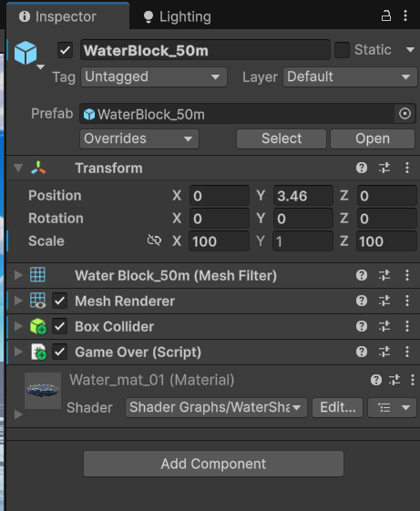The height and width of the screenshot is (511, 420).
Task: Click the blue cube GameObject icon
Action: tap(26, 53)
